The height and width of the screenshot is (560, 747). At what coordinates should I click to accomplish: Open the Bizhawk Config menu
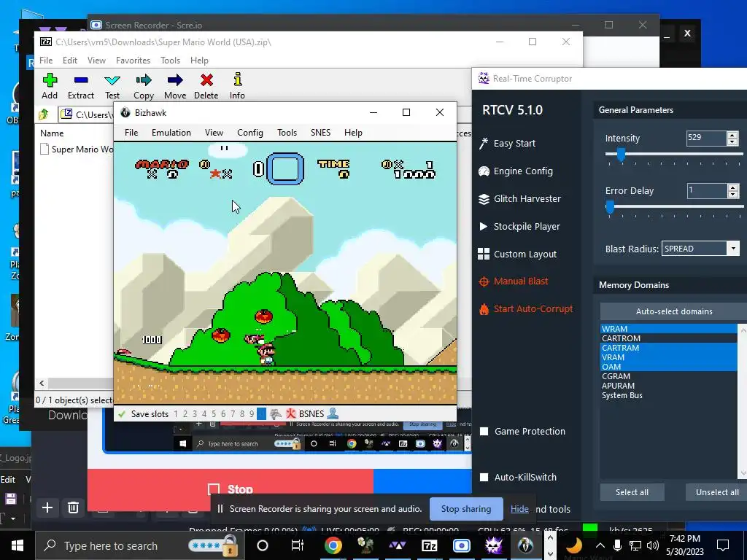[250, 133]
